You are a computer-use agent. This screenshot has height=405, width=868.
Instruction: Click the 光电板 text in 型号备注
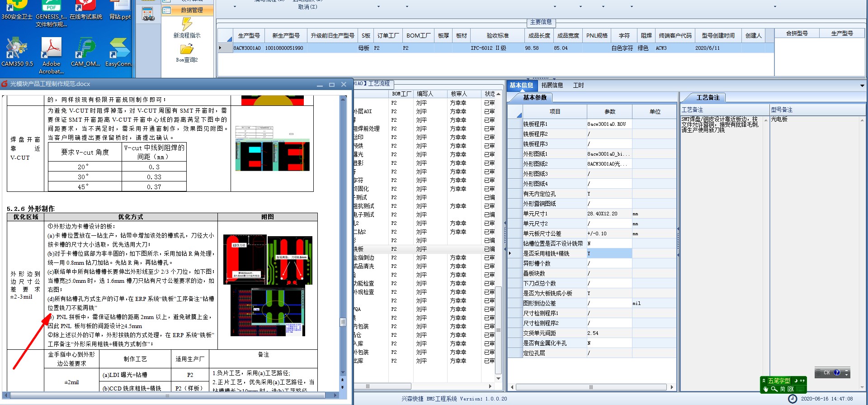tap(779, 119)
